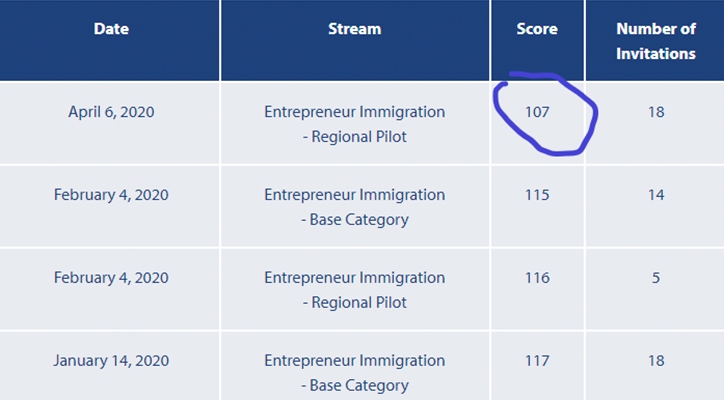Click the Stream column header
This screenshot has height=400, width=724.
point(355,29)
